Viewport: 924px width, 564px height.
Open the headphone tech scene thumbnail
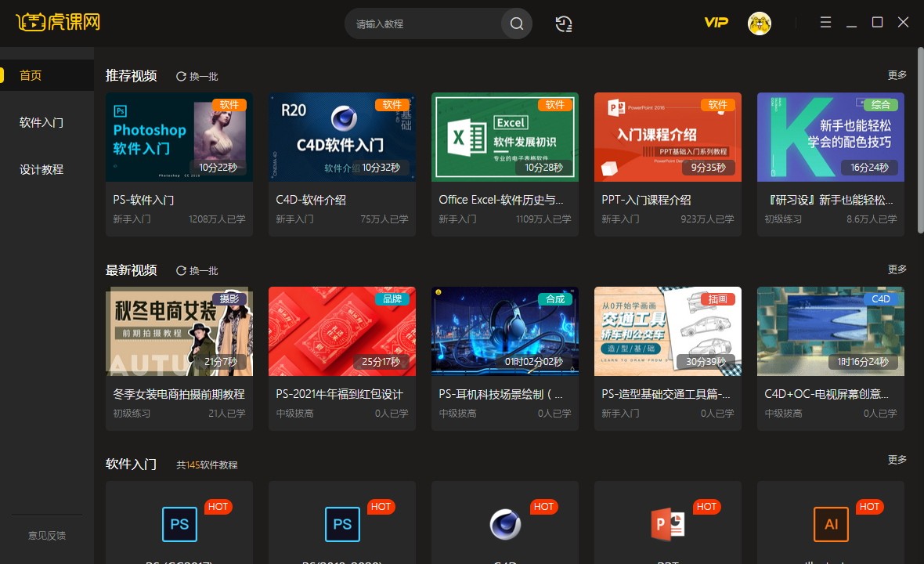505,331
